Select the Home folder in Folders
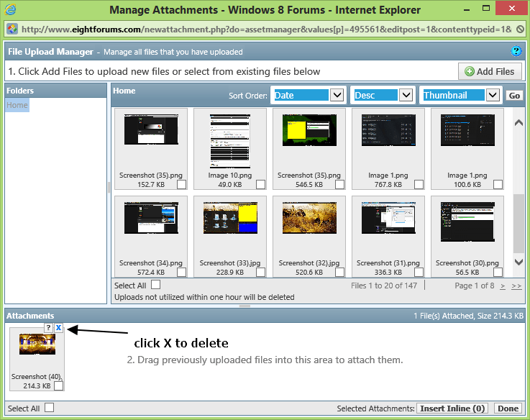This screenshot has height=420, width=530. coord(17,105)
